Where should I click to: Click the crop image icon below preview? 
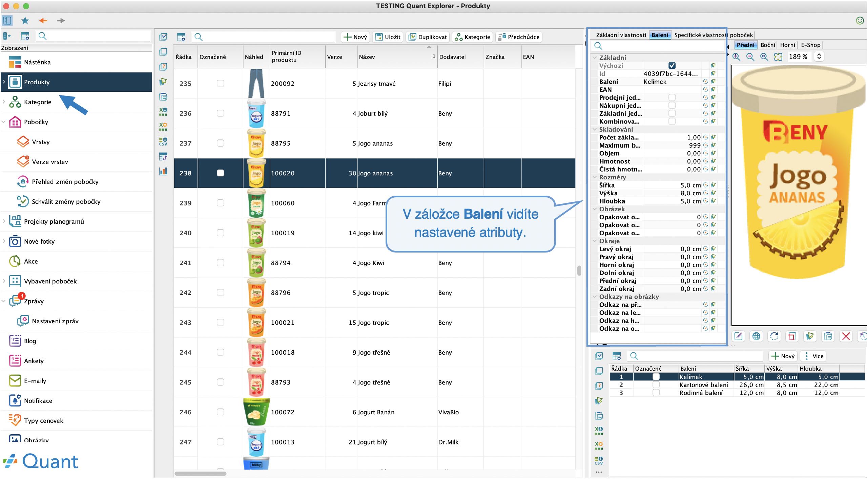pyautogui.click(x=792, y=336)
